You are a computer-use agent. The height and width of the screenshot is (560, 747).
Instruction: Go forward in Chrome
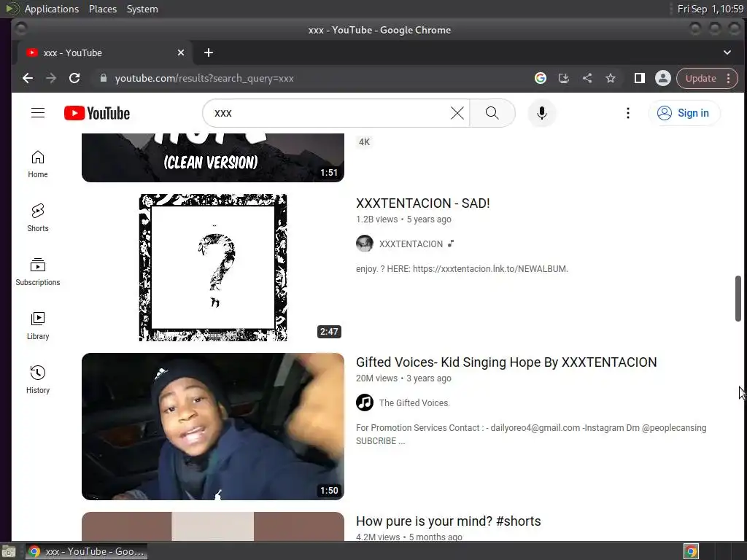coord(51,78)
